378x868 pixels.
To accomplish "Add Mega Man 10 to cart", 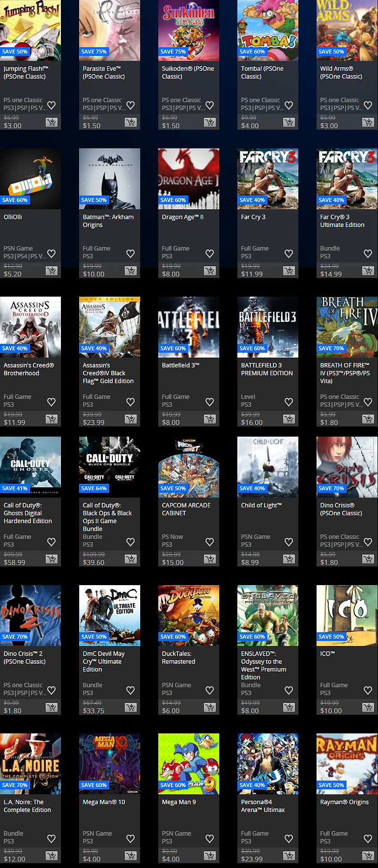I will [131, 856].
